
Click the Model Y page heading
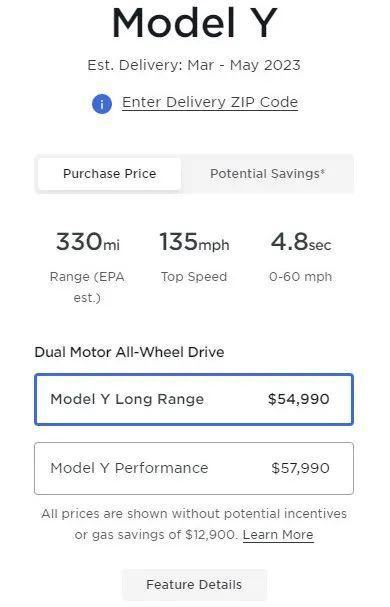[194, 22]
